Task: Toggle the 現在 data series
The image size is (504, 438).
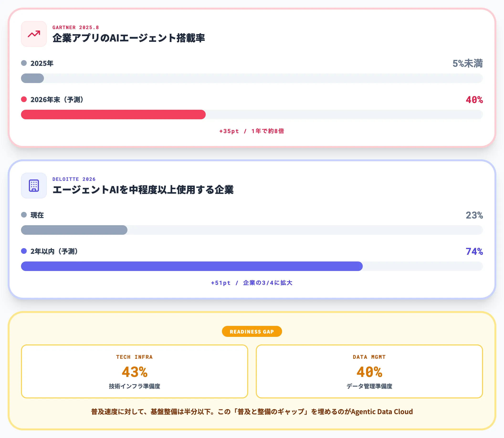Action: (37, 215)
